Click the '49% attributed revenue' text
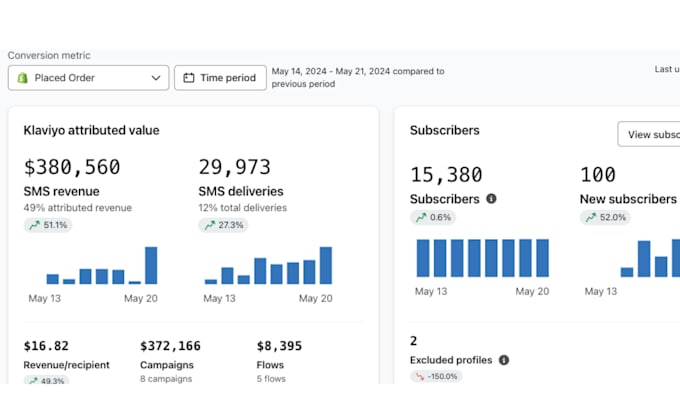The width and height of the screenshot is (680, 409). pos(78,208)
